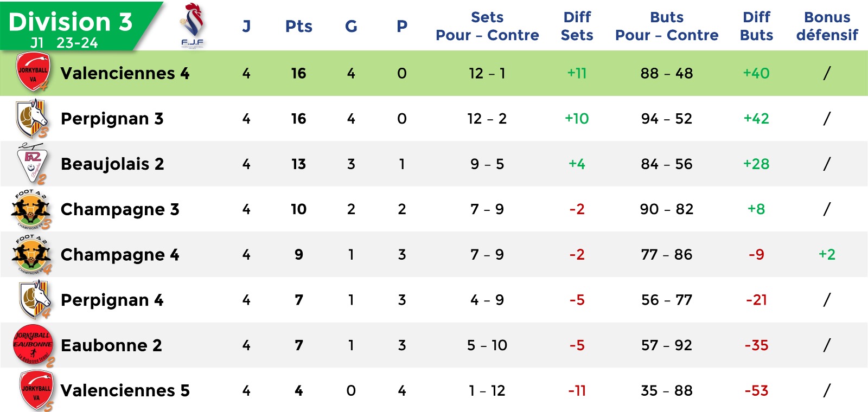868x412 pixels.
Task: Click the Valenciennes 5 shield logo
Action: [x=36, y=390]
